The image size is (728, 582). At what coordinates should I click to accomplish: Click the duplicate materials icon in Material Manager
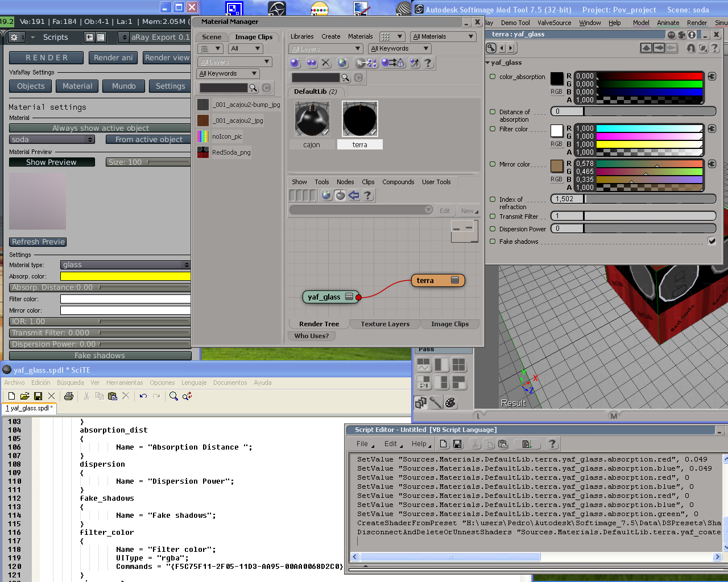click(311, 63)
